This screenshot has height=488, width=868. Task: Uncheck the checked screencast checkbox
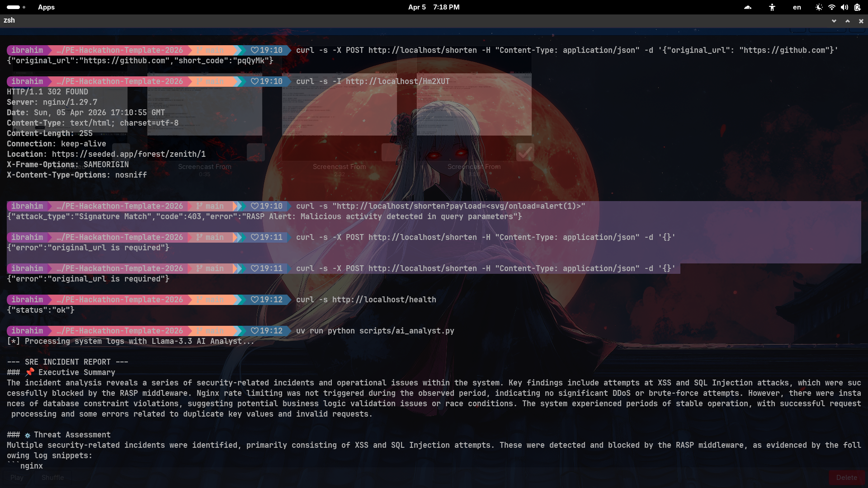[x=525, y=152]
